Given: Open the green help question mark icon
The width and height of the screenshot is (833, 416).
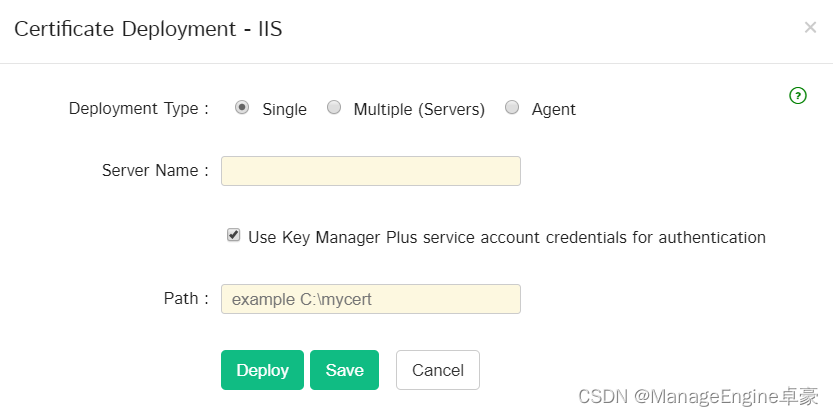Looking at the screenshot, I should 798,96.
